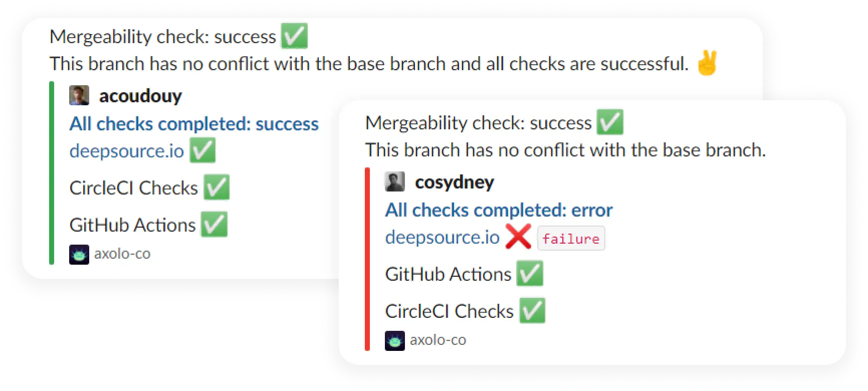Open the deepsource.io link in cosydney's message
This screenshot has width=868, height=391.
tap(441, 237)
